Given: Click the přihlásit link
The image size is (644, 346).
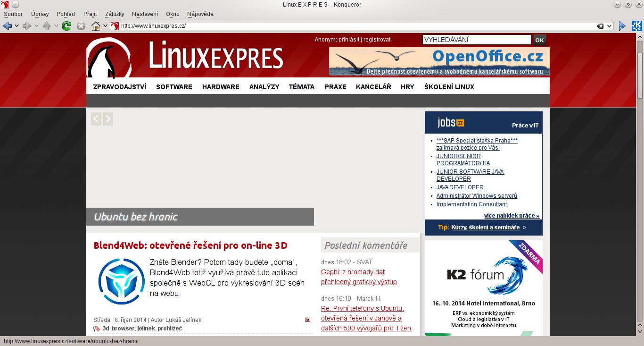Looking at the screenshot, I should point(349,40).
